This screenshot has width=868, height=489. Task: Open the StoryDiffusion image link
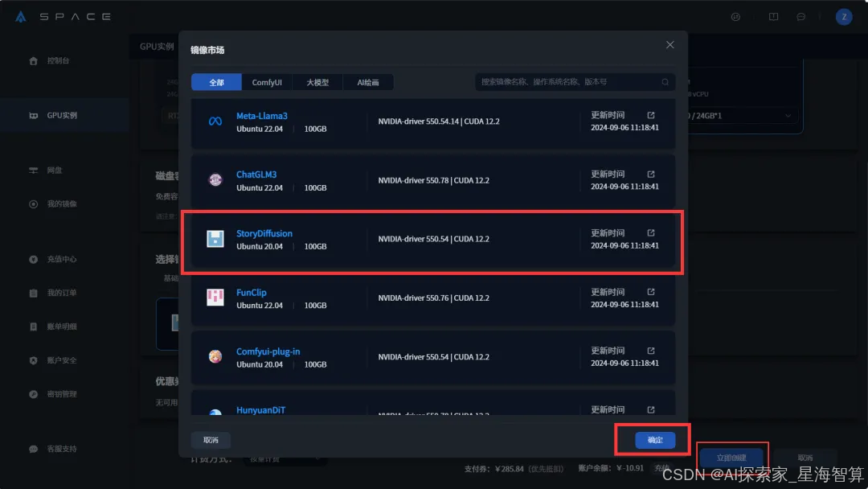(264, 233)
